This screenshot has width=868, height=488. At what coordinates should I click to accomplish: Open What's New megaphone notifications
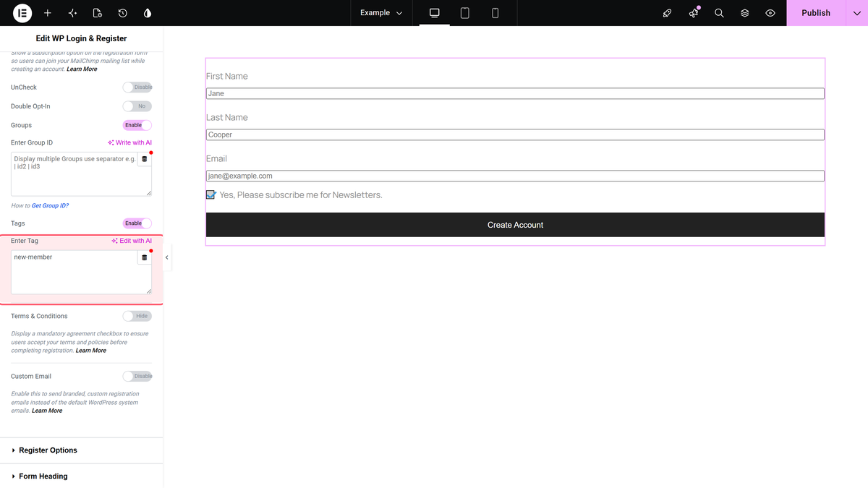(x=694, y=13)
